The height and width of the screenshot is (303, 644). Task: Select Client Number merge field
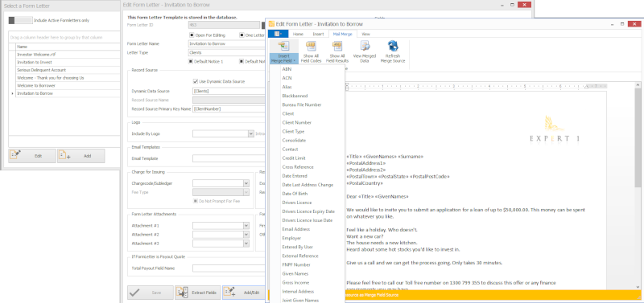coord(308,123)
